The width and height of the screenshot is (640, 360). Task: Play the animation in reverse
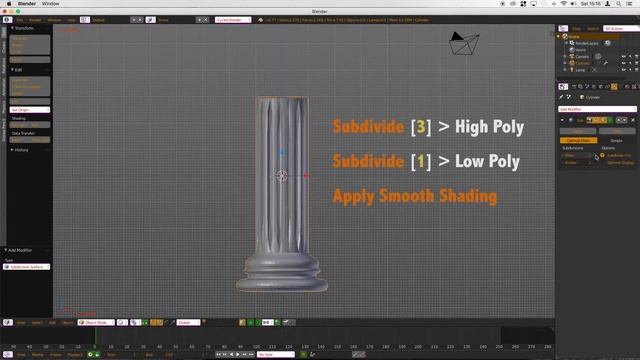point(231,354)
